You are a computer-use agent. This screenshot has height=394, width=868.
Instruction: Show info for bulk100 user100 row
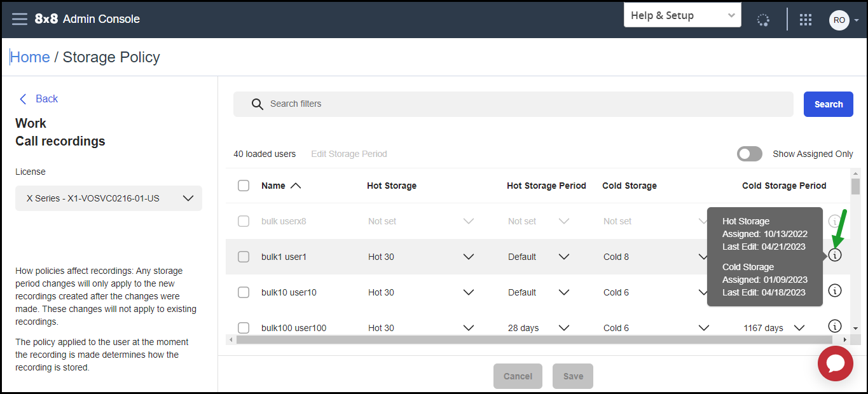tap(835, 326)
